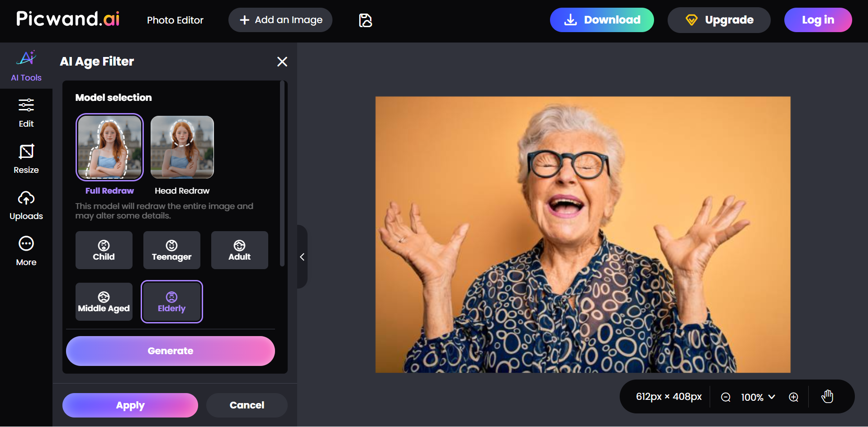868x427 pixels.
Task: Open the AI Tools panel
Action: point(26,65)
